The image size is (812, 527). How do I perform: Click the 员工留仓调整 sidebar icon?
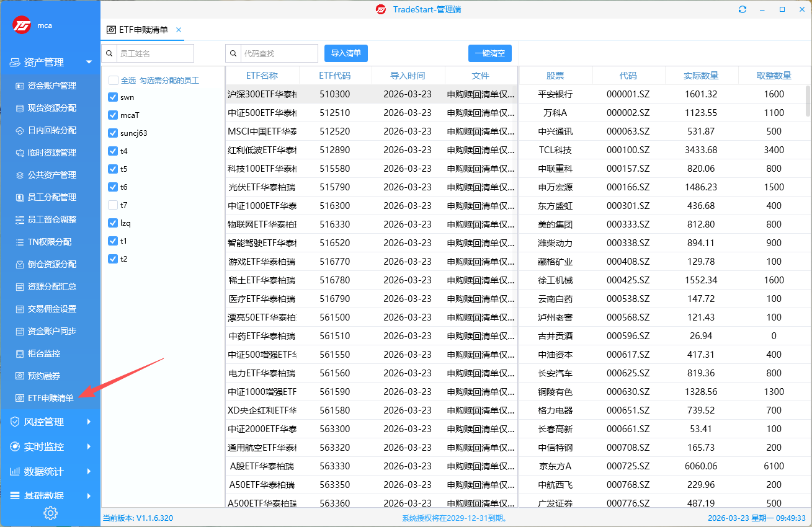[x=20, y=219]
